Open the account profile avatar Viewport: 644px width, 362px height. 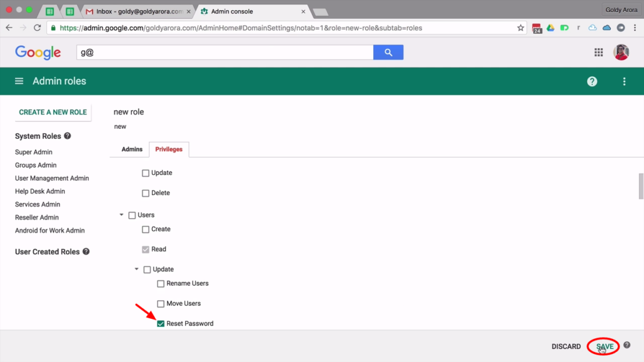click(x=621, y=52)
